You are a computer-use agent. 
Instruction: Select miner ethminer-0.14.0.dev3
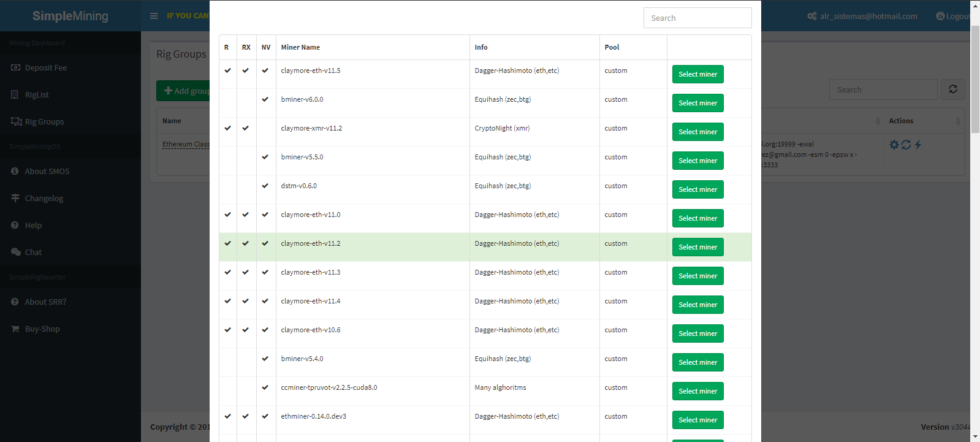697,420
